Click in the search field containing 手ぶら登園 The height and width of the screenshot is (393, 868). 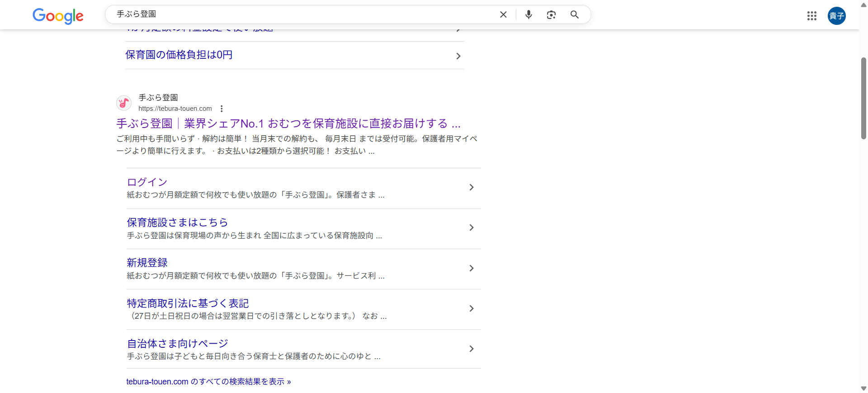tap(303, 14)
